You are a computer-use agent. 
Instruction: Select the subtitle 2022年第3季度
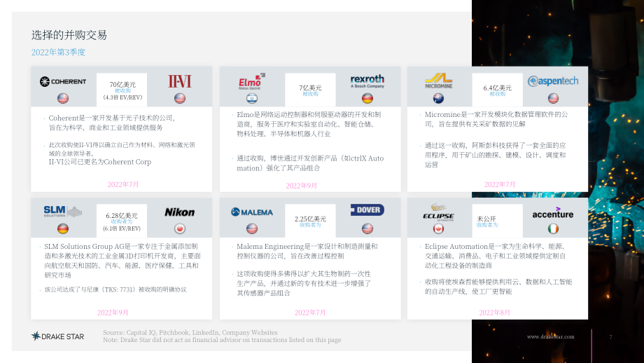(x=58, y=53)
